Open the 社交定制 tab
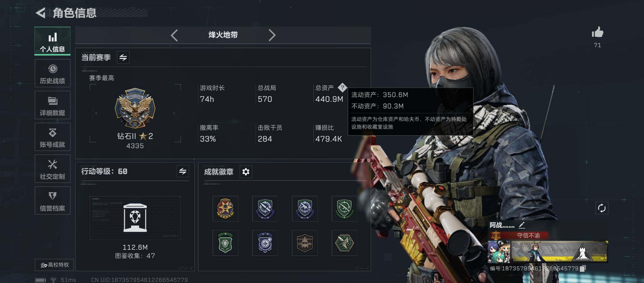This screenshot has height=283, width=644. [x=52, y=169]
